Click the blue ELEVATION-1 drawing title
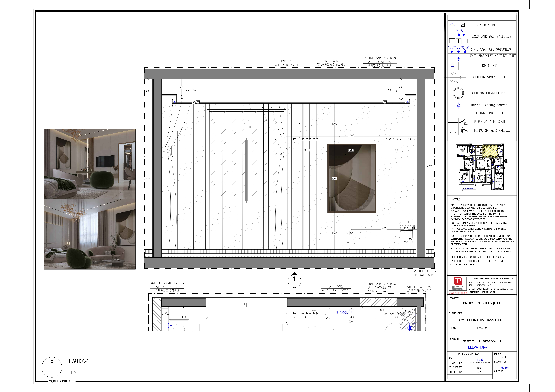 [478, 347]
